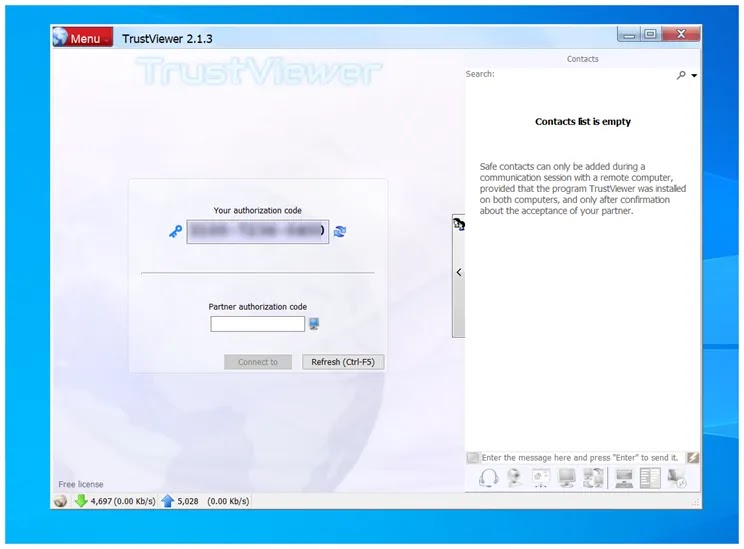This screenshot has height=549, width=744.
Task: Regenerate code with the blue refresh arrows icon
Action: [340, 232]
